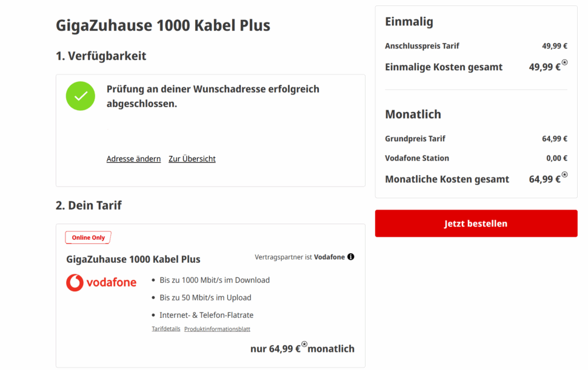Screen dimensions: 588x370
Task: Select the Anschlusspreis Tarif row
Action: (476, 45)
